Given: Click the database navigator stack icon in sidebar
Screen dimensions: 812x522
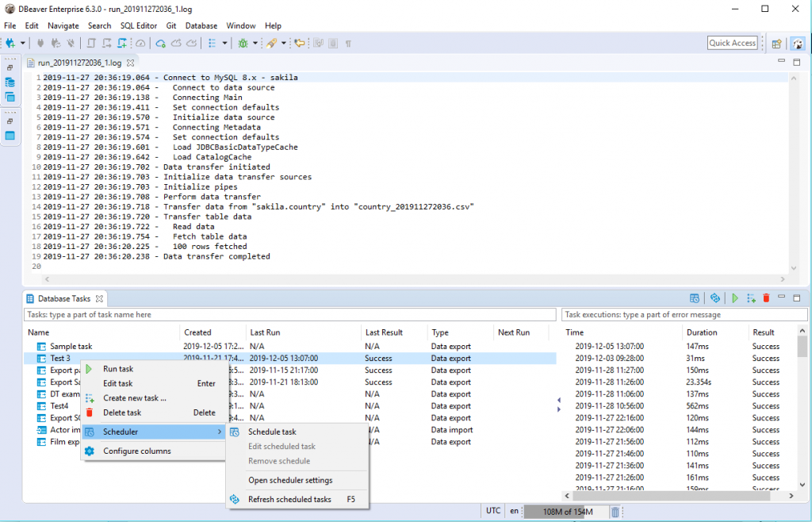Looking at the screenshot, I should click(10, 83).
